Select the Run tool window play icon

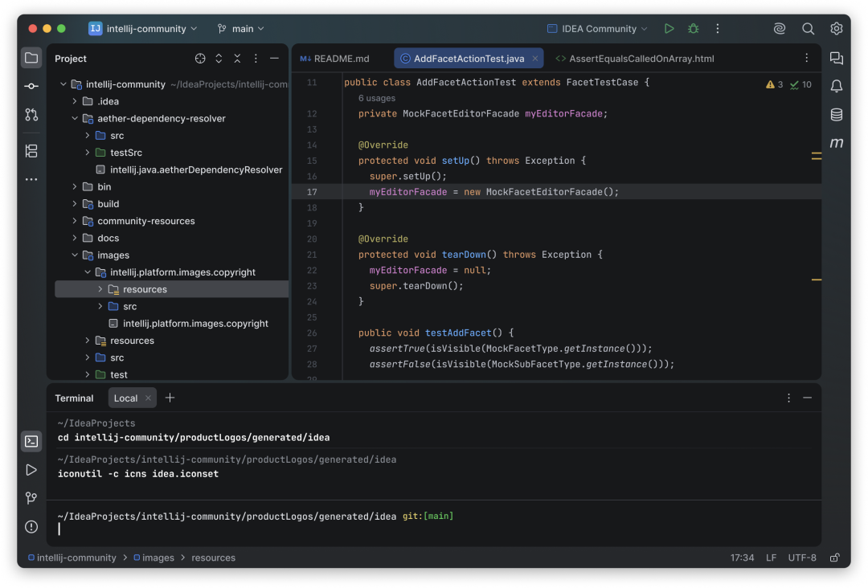coord(31,470)
